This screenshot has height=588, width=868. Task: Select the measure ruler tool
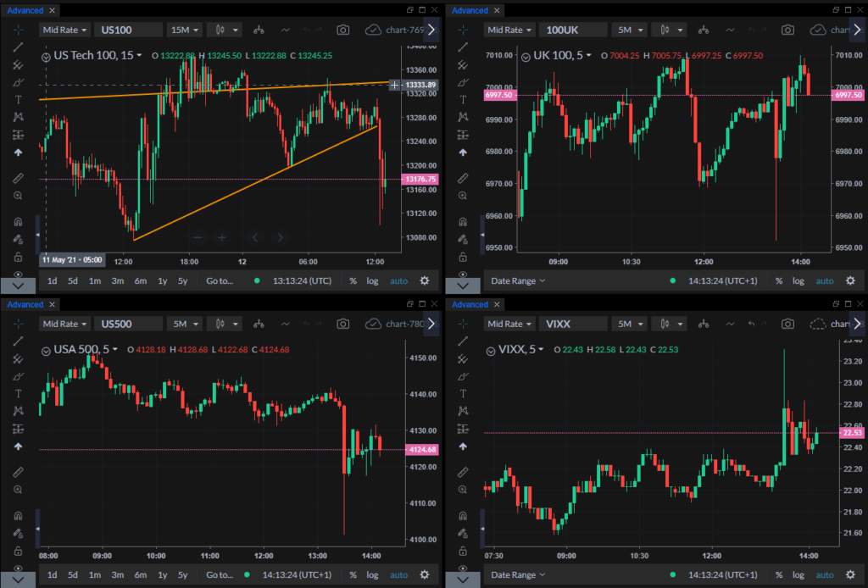tap(18, 178)
